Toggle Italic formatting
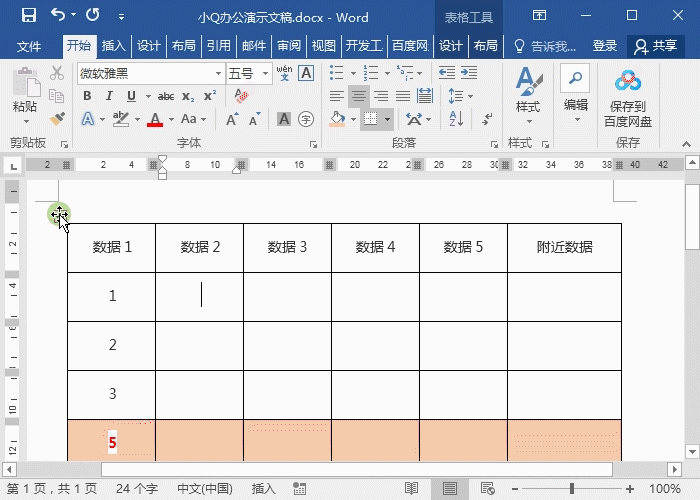 click(x=109, y=96)
